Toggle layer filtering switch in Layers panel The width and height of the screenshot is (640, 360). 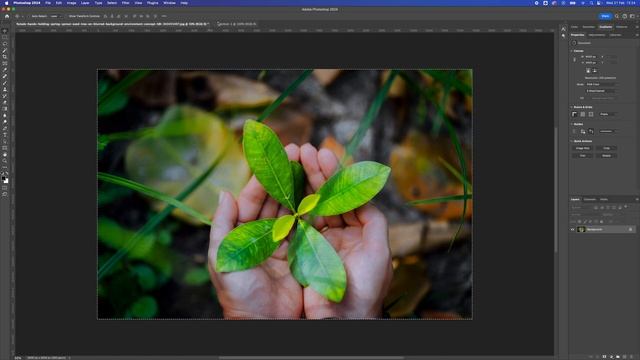pos(625,207)
